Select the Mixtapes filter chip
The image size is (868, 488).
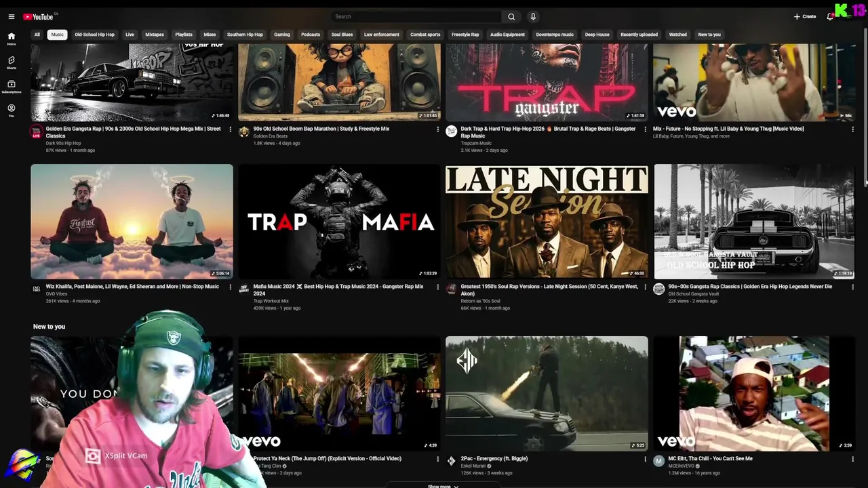(155, 35)
